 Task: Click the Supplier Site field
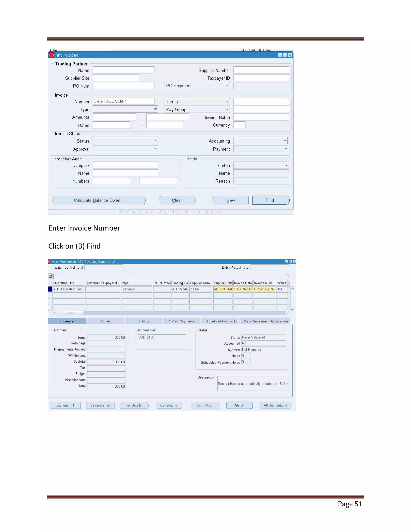coord(116,78)
